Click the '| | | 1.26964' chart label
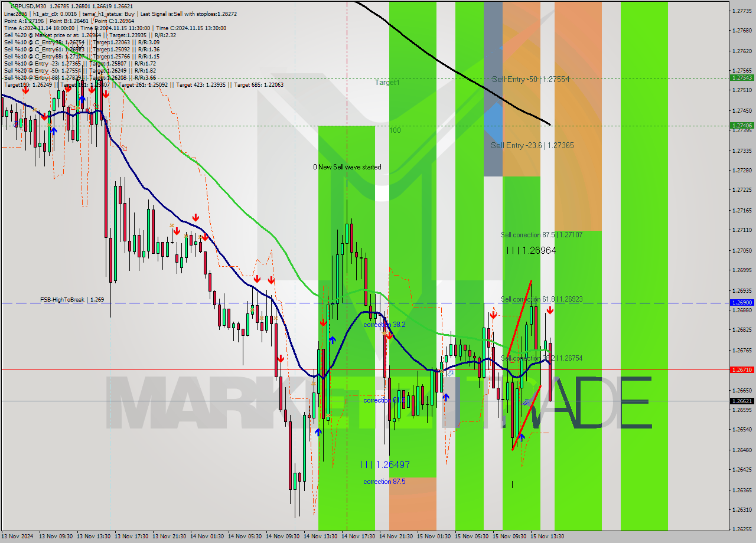Screen dimensions: 756x543 click(x=531, y=250)
